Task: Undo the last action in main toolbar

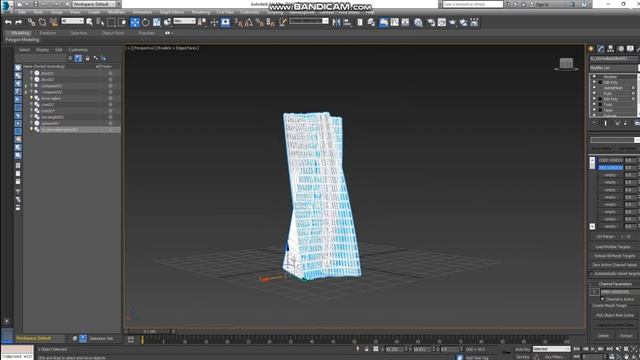Action: [x=8, y=22]
